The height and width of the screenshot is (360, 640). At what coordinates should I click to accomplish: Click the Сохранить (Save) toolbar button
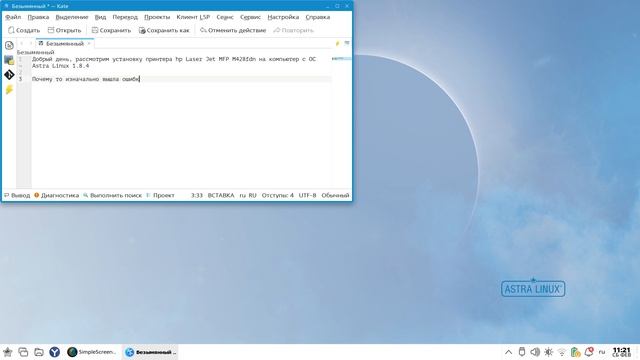[111, 30]
